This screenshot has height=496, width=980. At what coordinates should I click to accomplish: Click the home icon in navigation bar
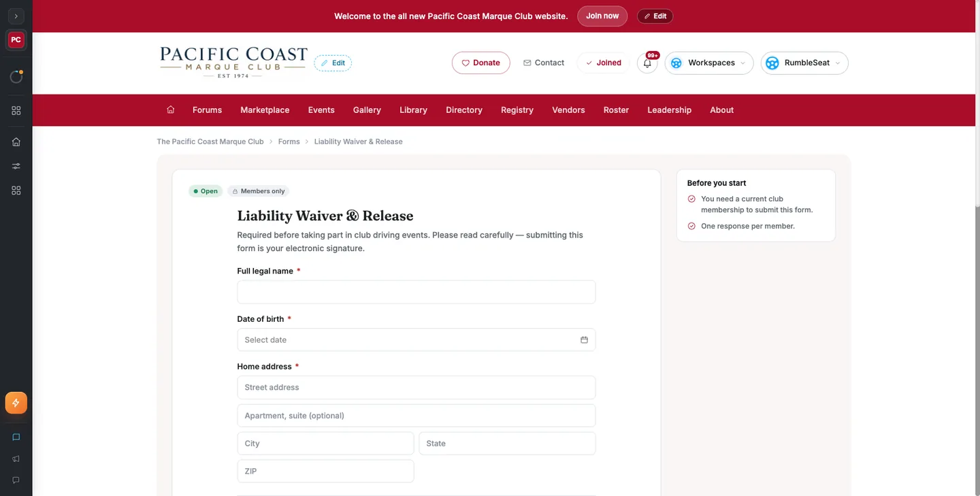pyautogui.click(x=171, y=110)
